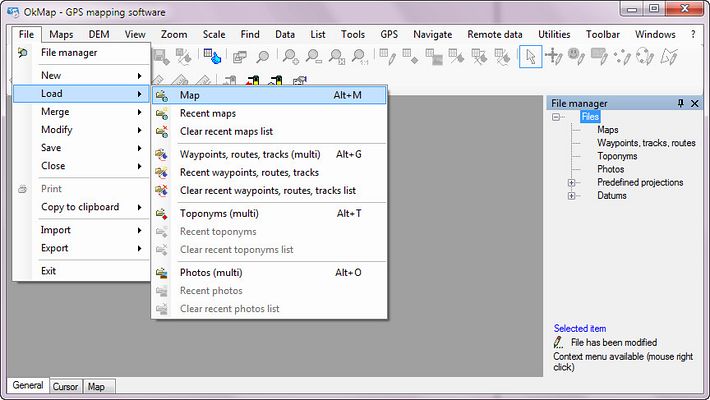
Task: Open the View menu
Action: coord(135,34)
